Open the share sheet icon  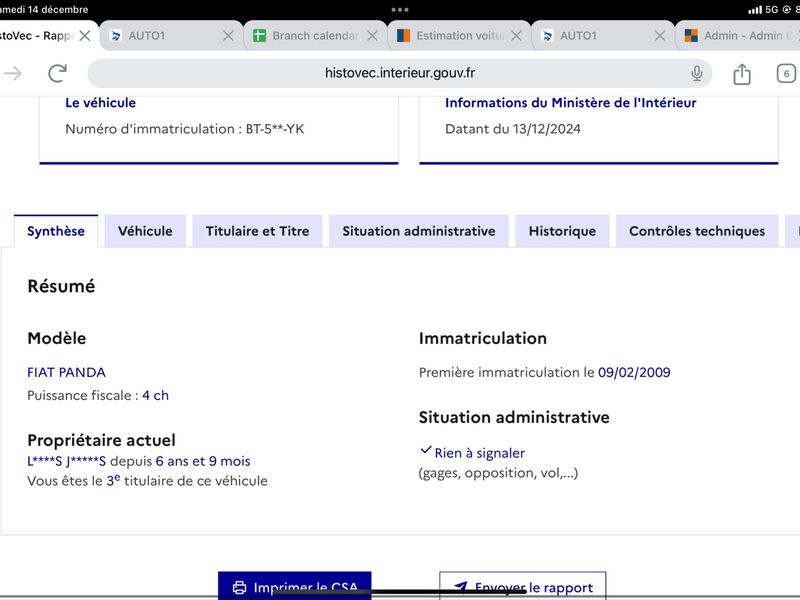point(742,74)
